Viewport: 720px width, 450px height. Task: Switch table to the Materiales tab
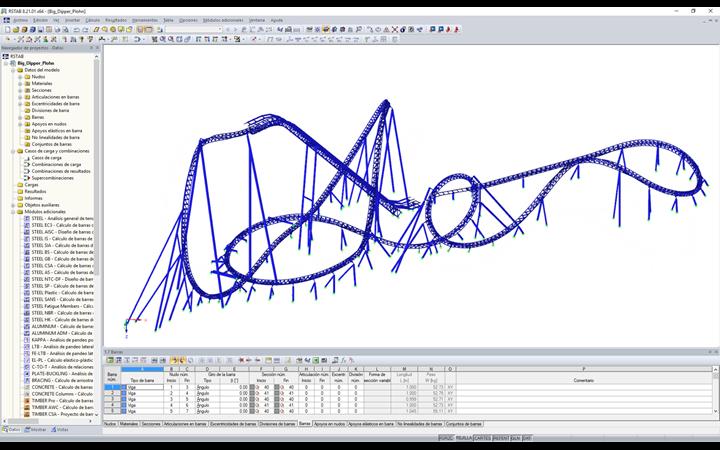tap(129, 424)
